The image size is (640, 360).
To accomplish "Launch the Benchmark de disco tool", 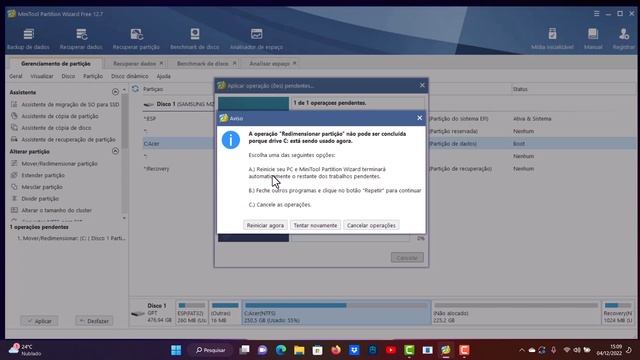I will click(195, 39).
